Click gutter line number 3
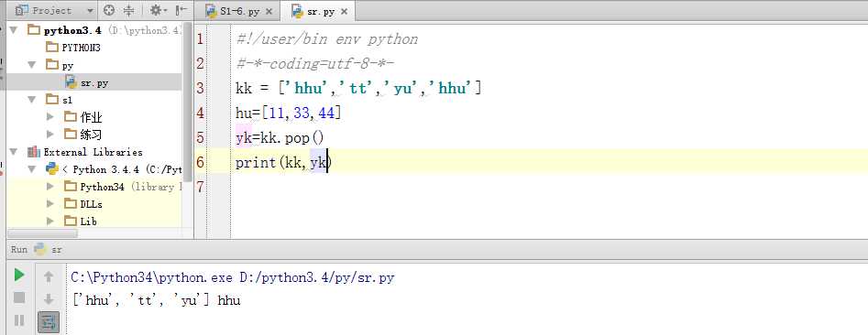 200,88
